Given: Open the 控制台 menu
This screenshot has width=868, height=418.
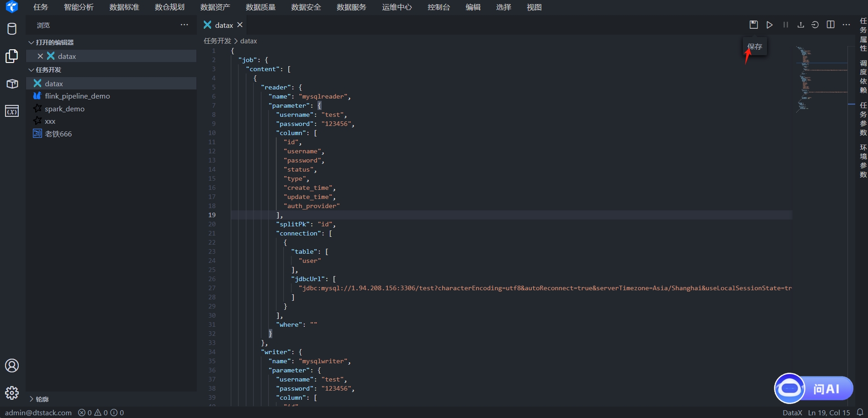Looking at the screenshot, I should (x=439, y=7).
